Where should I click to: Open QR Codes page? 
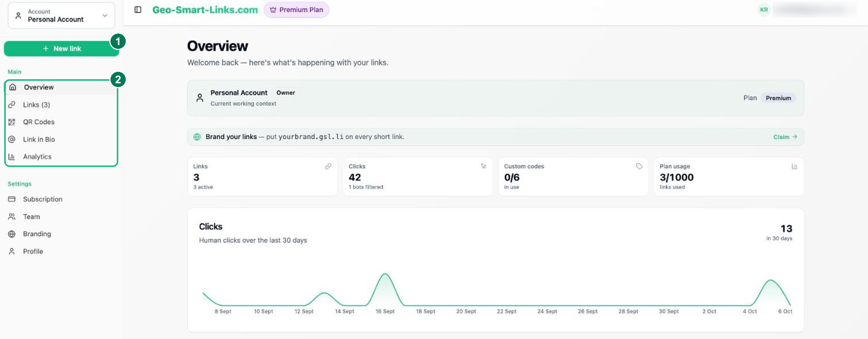[x=61, y=122]
